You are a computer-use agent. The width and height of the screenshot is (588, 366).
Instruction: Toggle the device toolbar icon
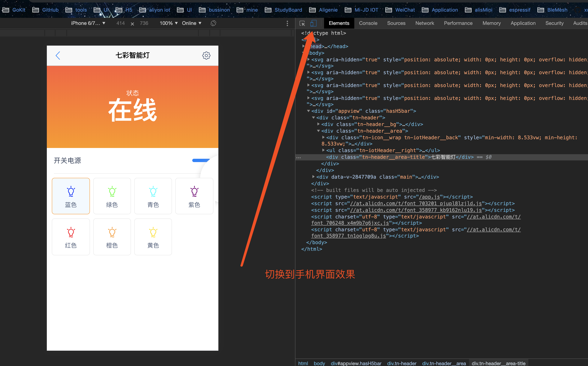pyautogui.click(x=313, y=23)
